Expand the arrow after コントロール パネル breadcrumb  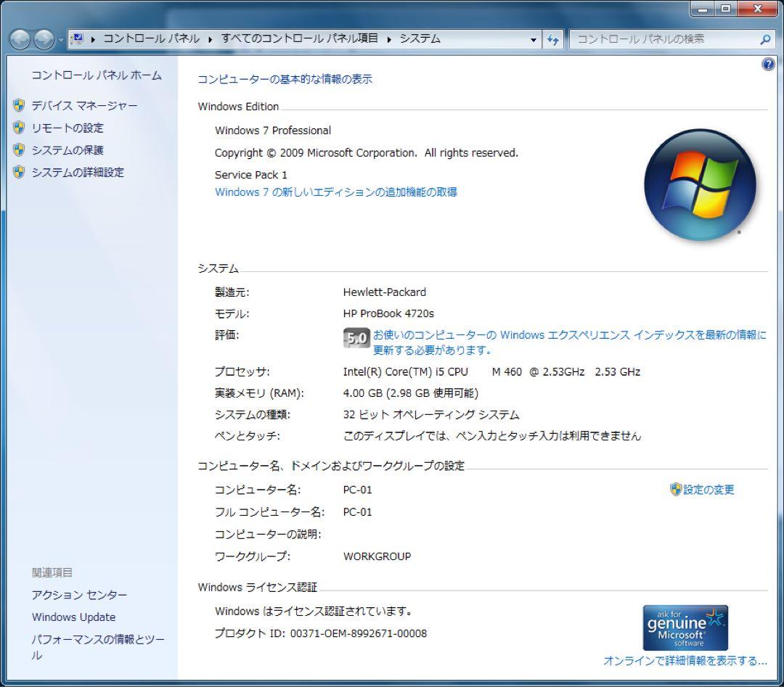[210, 39]
